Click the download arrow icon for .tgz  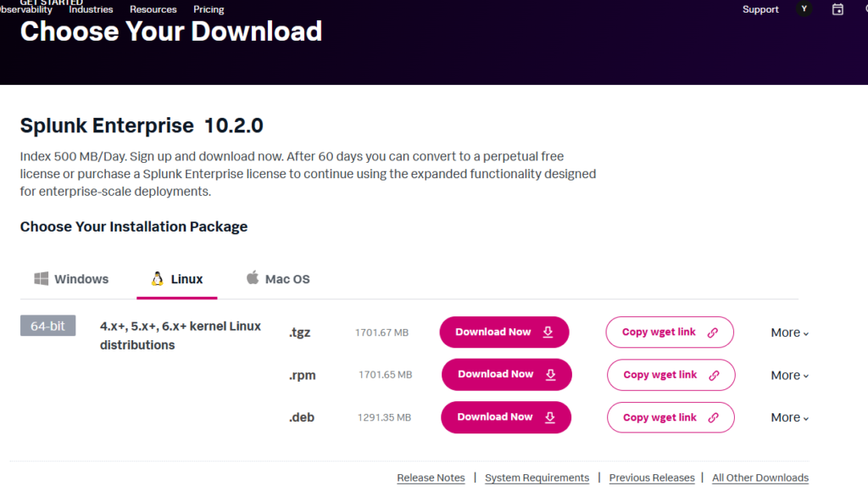[x=548, y=332]
